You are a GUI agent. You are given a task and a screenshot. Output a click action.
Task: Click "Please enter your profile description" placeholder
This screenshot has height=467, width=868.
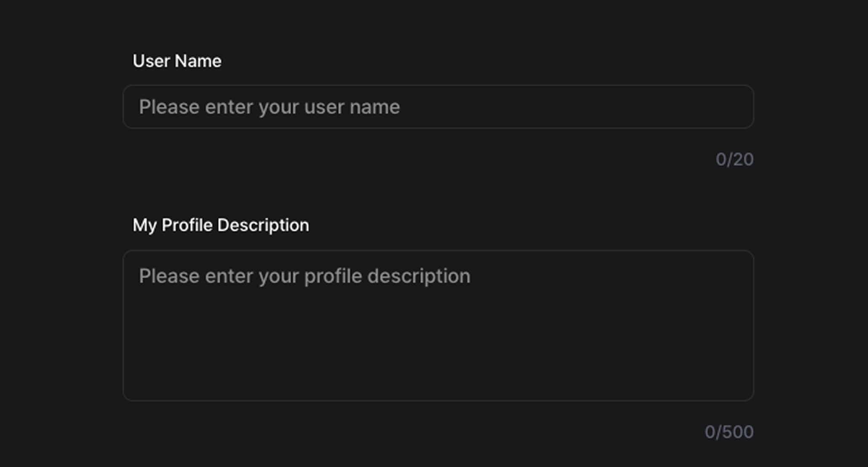point(304,276)
